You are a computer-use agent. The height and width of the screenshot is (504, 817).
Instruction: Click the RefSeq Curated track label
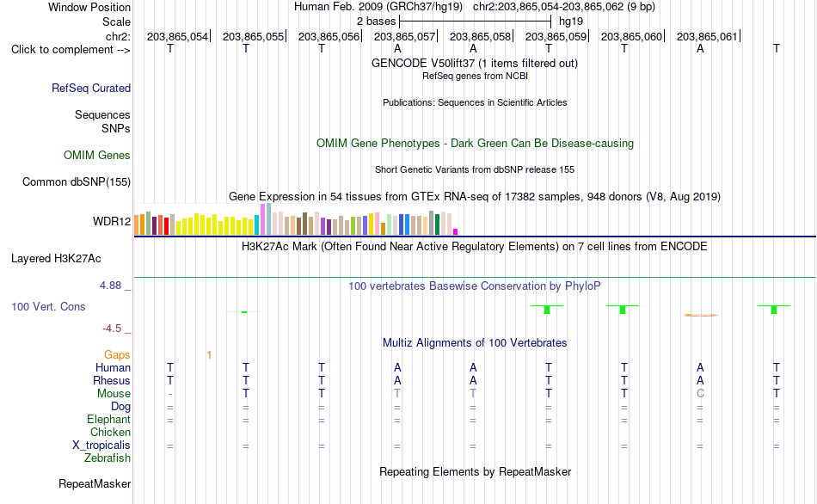pos(90,88)
